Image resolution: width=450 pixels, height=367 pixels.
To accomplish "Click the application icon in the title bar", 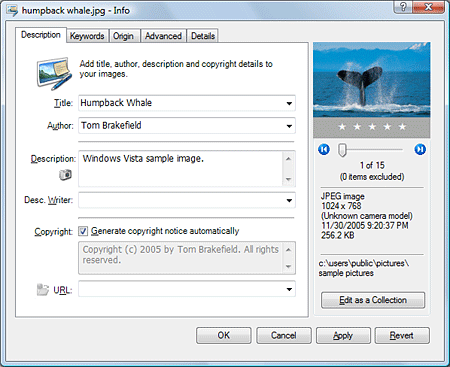I will coord(12,11).
